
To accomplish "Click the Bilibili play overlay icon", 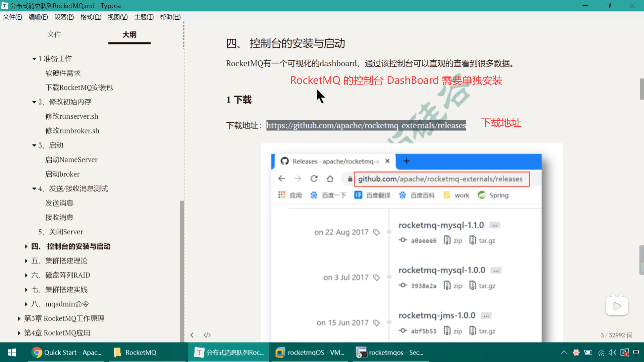I will tap(617, 306).
